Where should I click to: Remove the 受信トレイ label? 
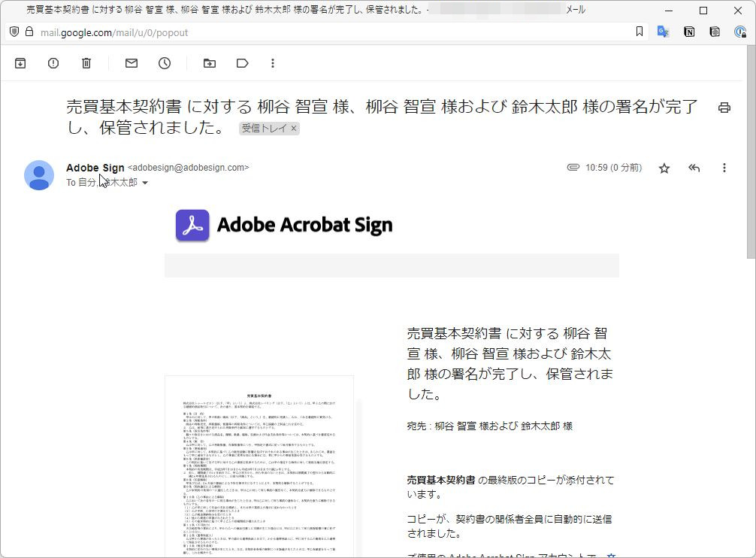292,129
